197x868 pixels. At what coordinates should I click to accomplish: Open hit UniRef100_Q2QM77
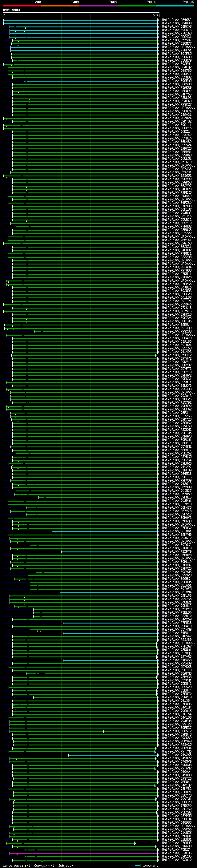click(x=177, y=43)
